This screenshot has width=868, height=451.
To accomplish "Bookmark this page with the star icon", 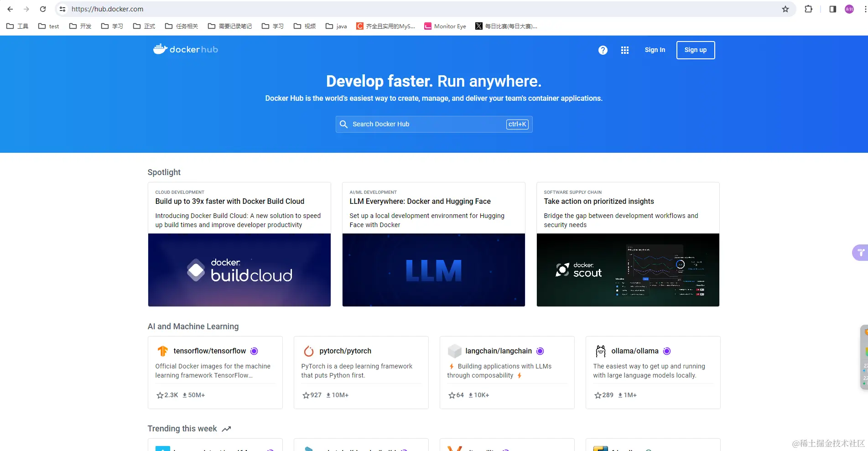I will click(785, 9).
